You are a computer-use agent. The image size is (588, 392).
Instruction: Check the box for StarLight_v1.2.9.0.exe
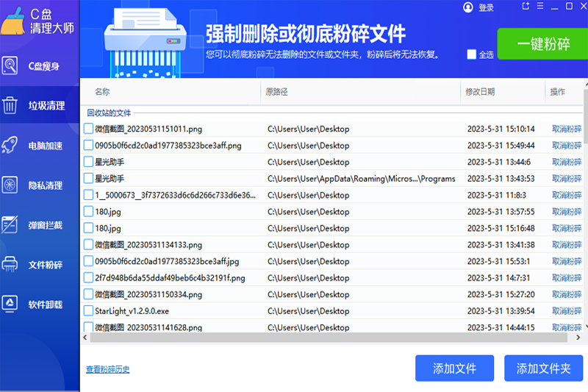pyautogui.click(x=88, y=311)
